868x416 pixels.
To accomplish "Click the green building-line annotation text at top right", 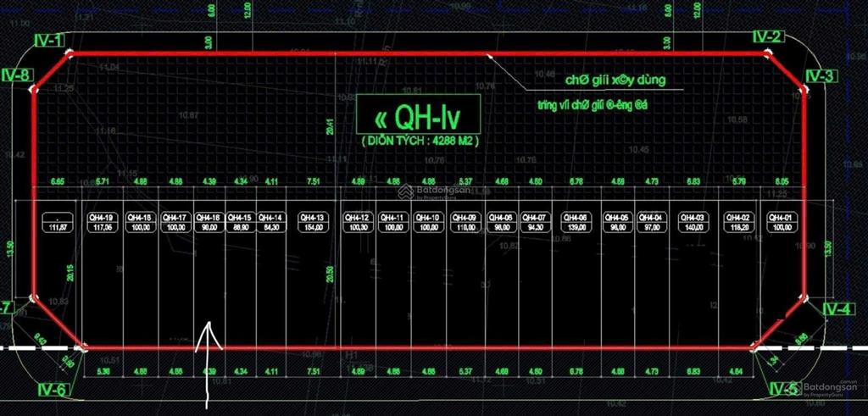I will pyautogui.click(x=614, y=80).
